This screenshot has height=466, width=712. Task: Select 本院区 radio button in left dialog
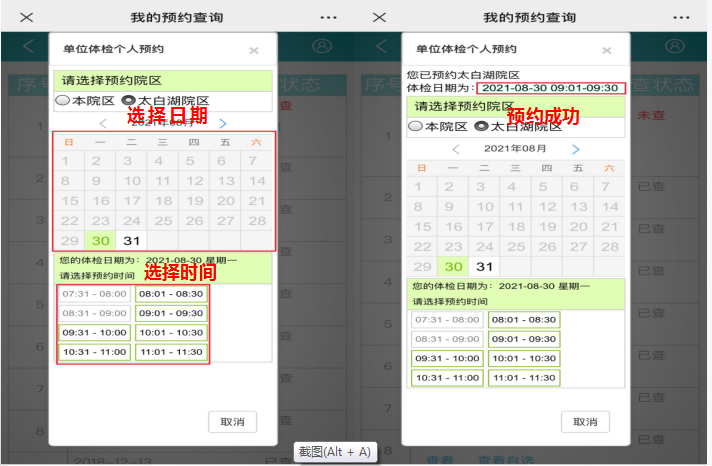click(x=63, y=100)
